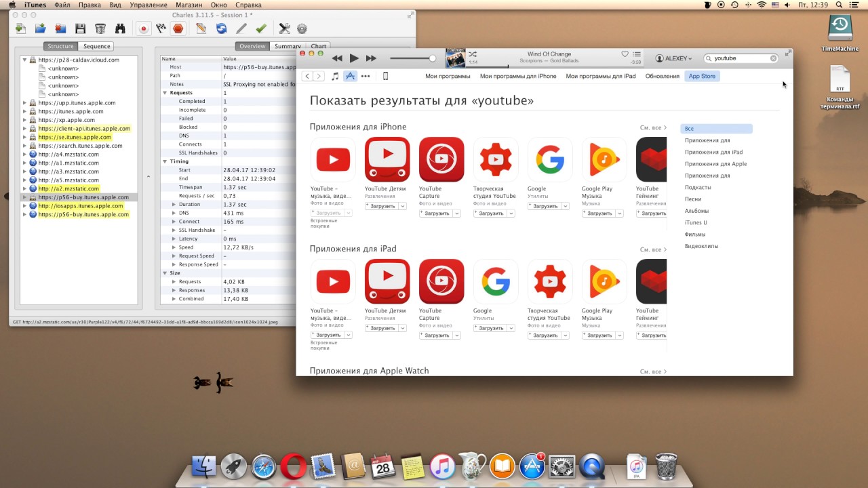Go back with iTunes back arrow
This screenshot has height=488, width=868.
pos(307,76)
